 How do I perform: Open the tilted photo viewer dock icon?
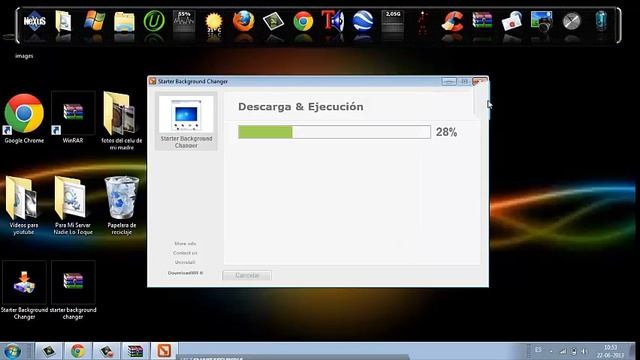(273, 21)
